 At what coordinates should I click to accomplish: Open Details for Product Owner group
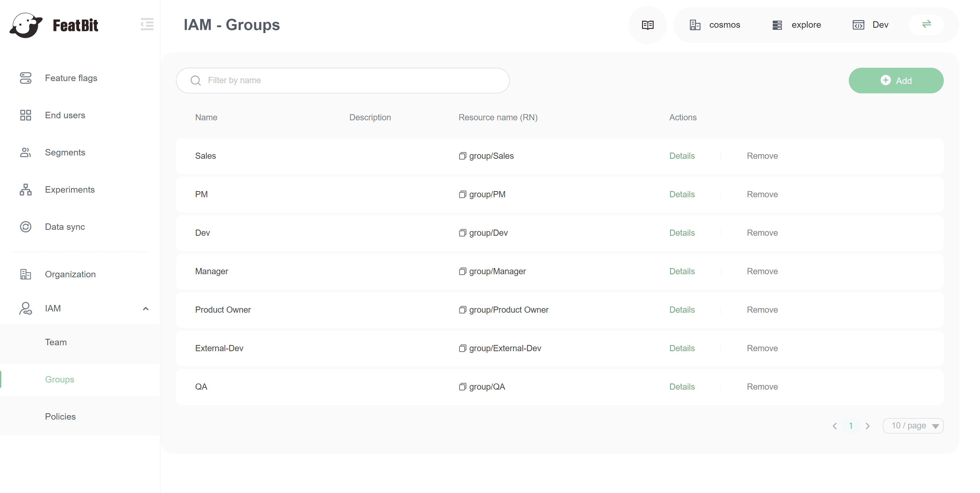(682, 310)
